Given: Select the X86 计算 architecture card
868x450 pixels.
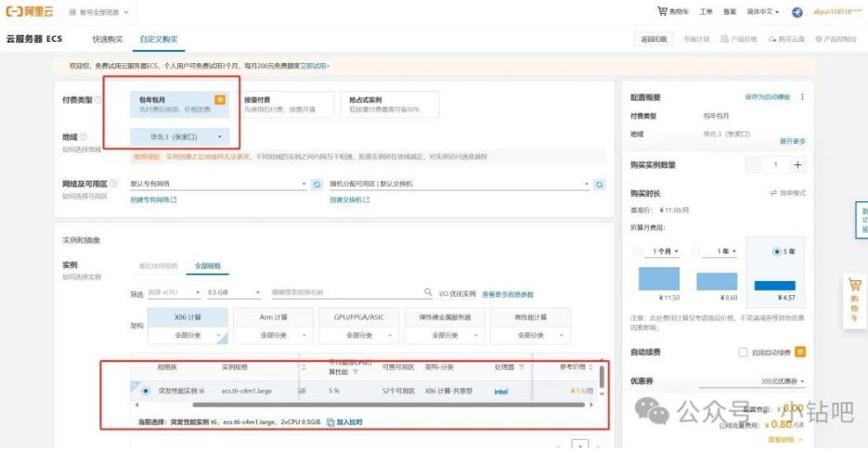Looking at the screenshot, I should 188,317.
